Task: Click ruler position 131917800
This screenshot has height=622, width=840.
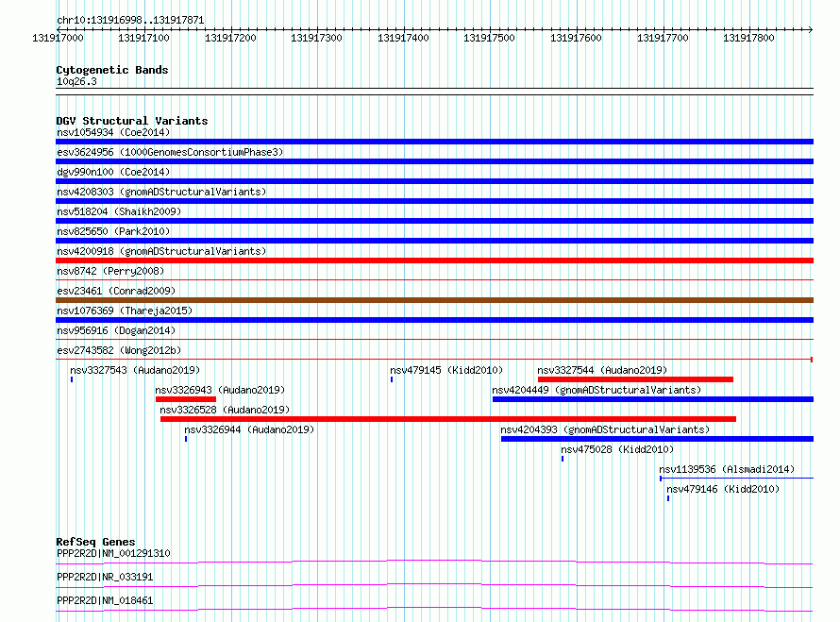Action: [749, 38]
